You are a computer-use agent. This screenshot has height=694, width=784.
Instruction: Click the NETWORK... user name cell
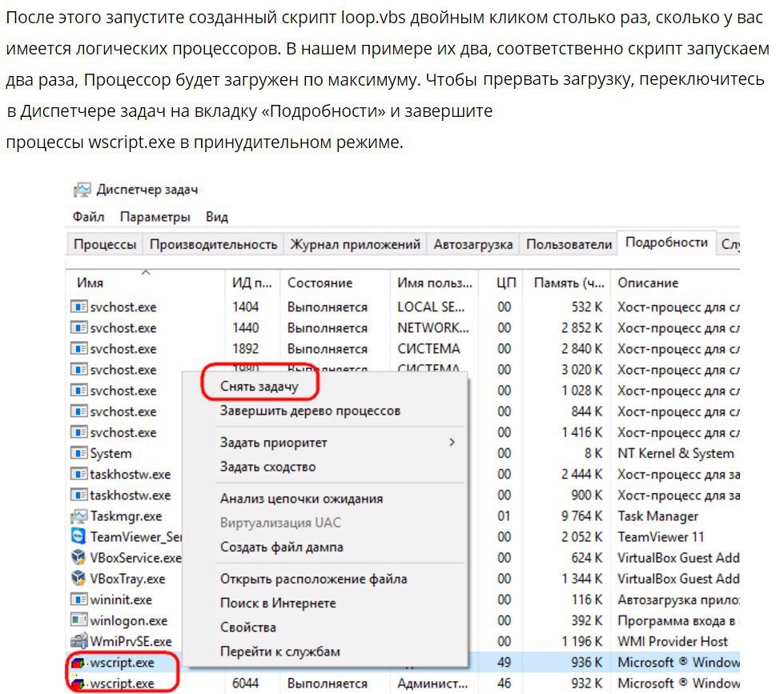coord(433,327)
